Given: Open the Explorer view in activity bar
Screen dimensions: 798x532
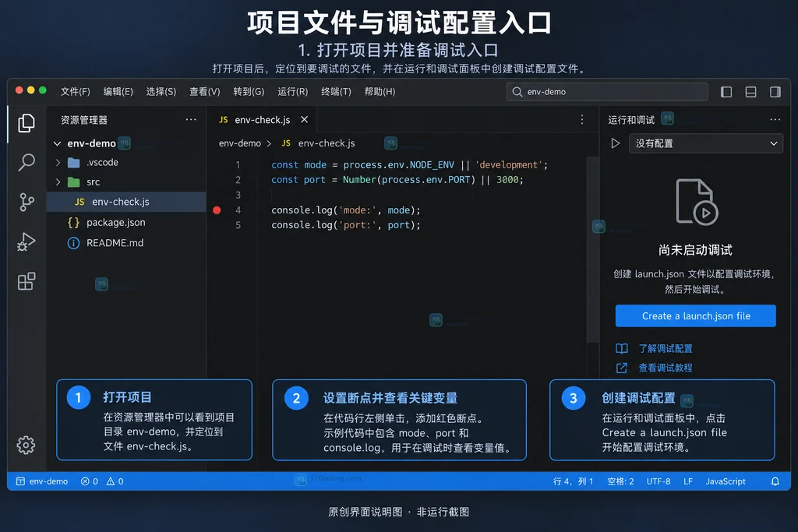Looking at the screenshot, I should click(26, 123).
